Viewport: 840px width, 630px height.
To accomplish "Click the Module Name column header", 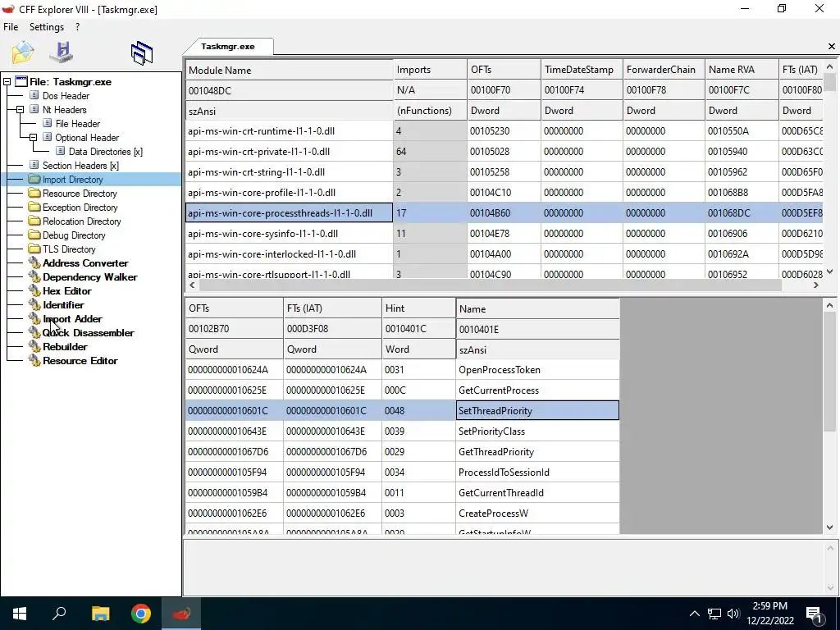I will [289, 71].
